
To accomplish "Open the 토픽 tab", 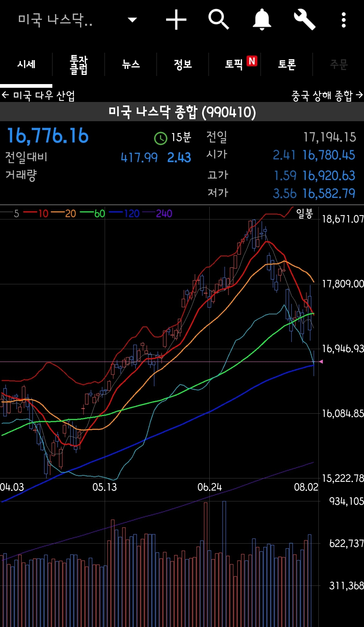I will 234,64.
